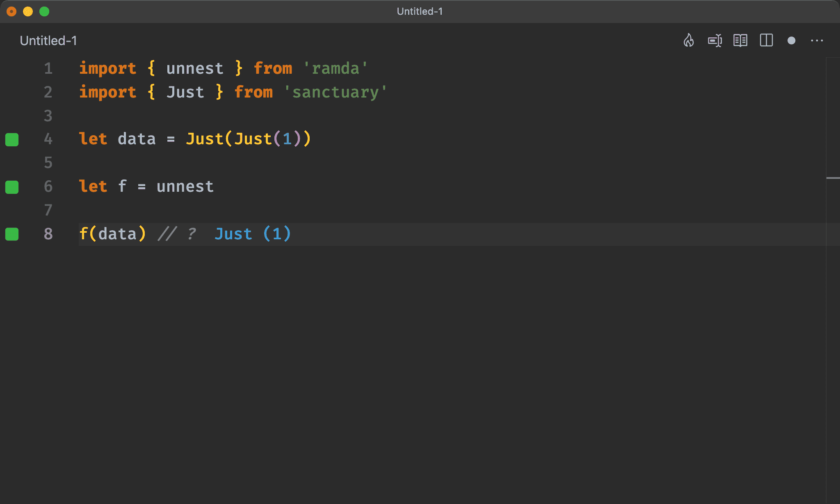Click the 'ramda' string on line 1
Image resolution: width=840 pixels, height=504 pixels.
click(x=336, y=68)
